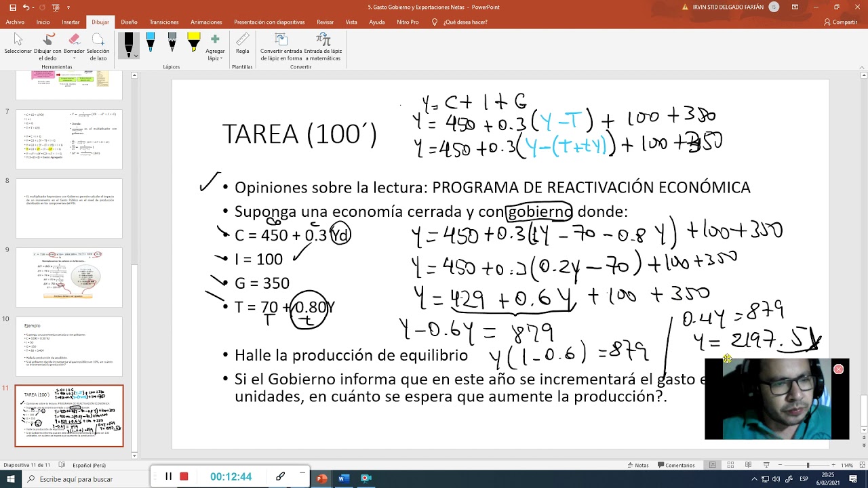This screenshot has width=868, height=488.
Task: Switch to Normal view
Action: 712,465
